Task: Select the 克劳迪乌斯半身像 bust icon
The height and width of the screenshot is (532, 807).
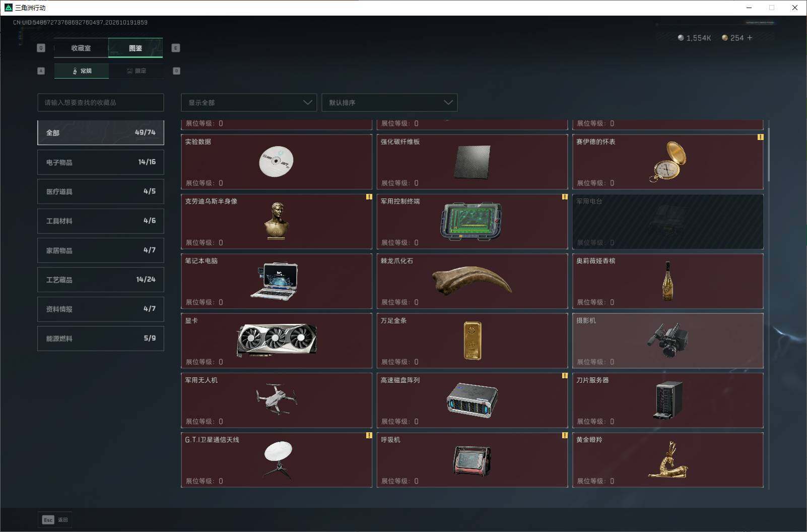Action: point(277,221)
